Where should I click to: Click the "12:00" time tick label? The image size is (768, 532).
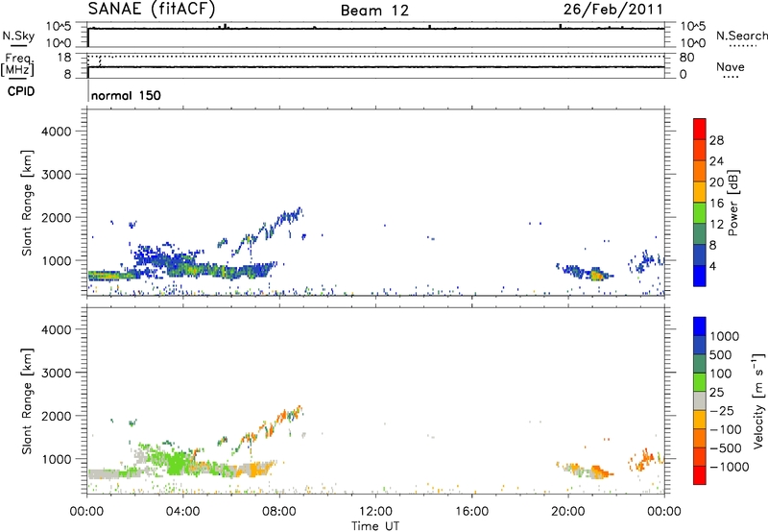pyautogui.click(x=375, y=512)
